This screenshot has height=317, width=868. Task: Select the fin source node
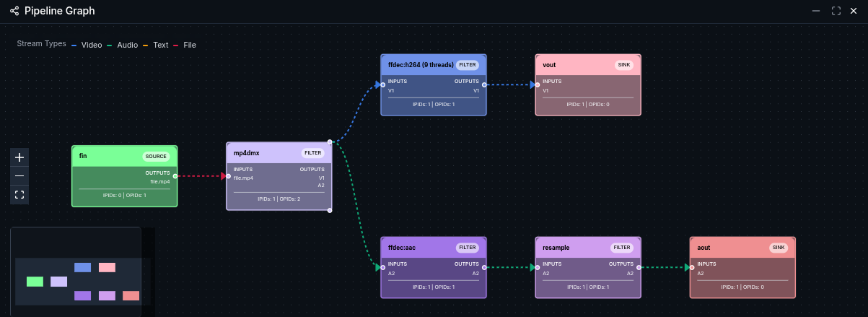point(124,176)
